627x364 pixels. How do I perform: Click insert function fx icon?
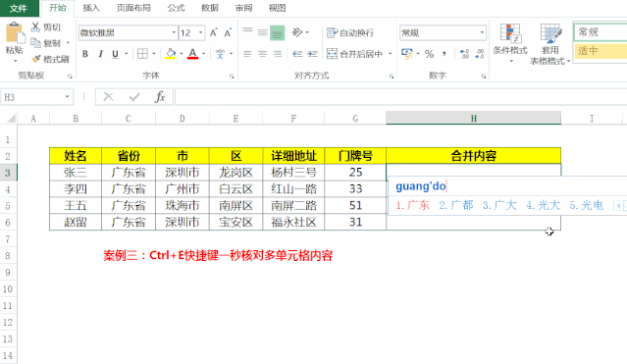(160, 97)
